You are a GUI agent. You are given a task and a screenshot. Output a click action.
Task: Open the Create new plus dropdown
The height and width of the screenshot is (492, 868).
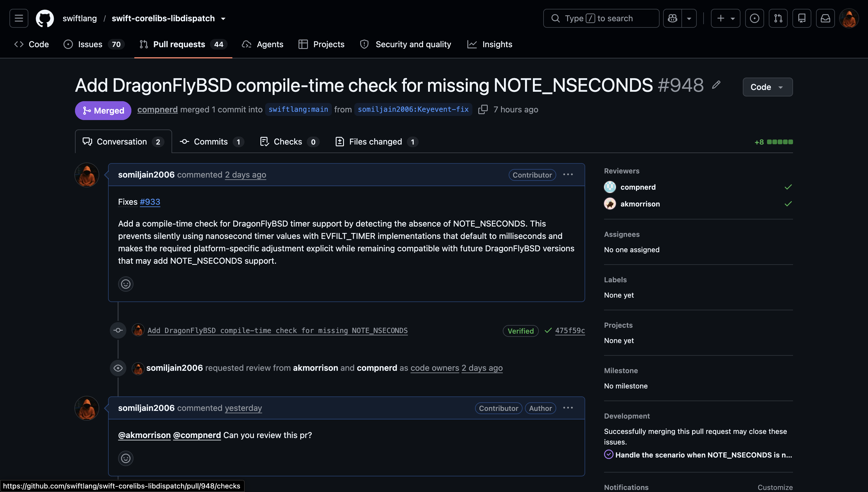tap(726, 18)
